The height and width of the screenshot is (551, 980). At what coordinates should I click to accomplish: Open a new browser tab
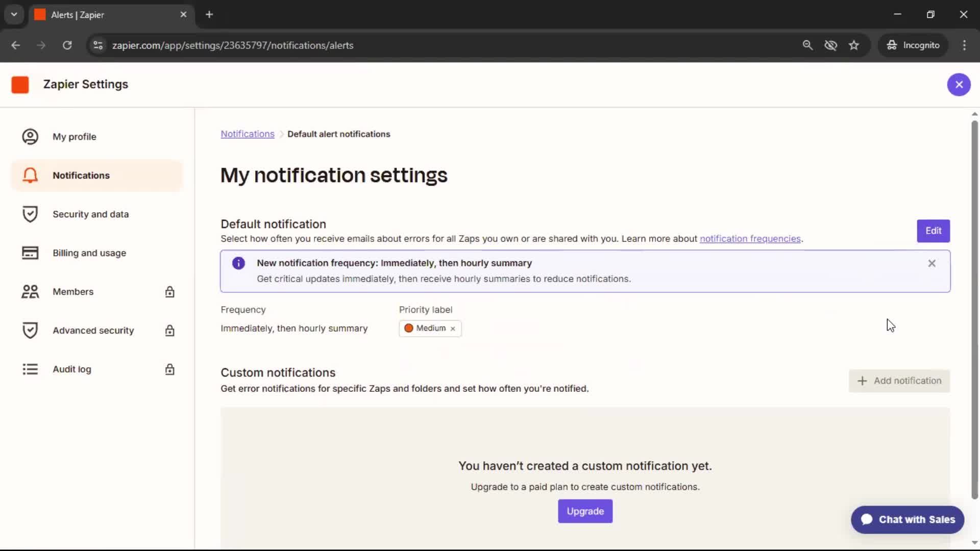pyautogui.click(x=209, y=15)
